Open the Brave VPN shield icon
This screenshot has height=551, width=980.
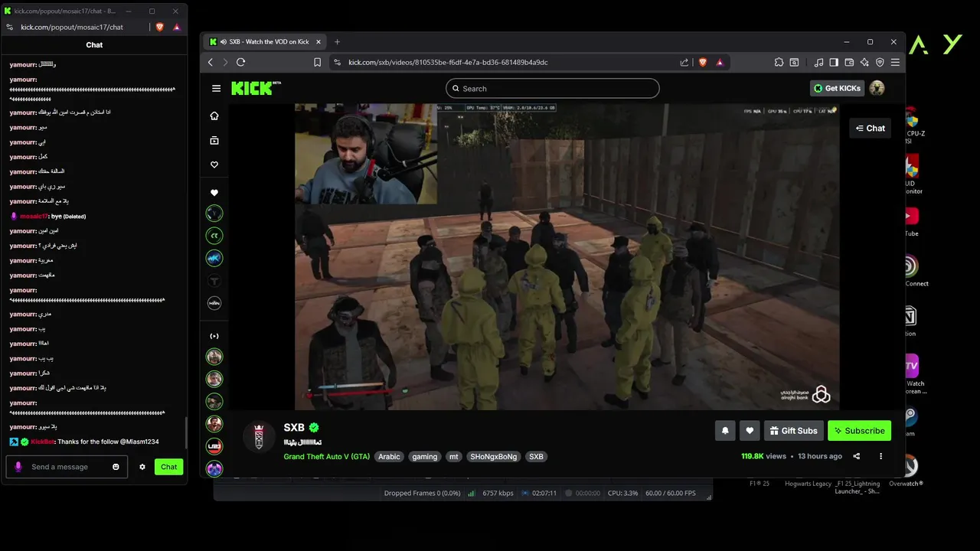coord(880,63)
